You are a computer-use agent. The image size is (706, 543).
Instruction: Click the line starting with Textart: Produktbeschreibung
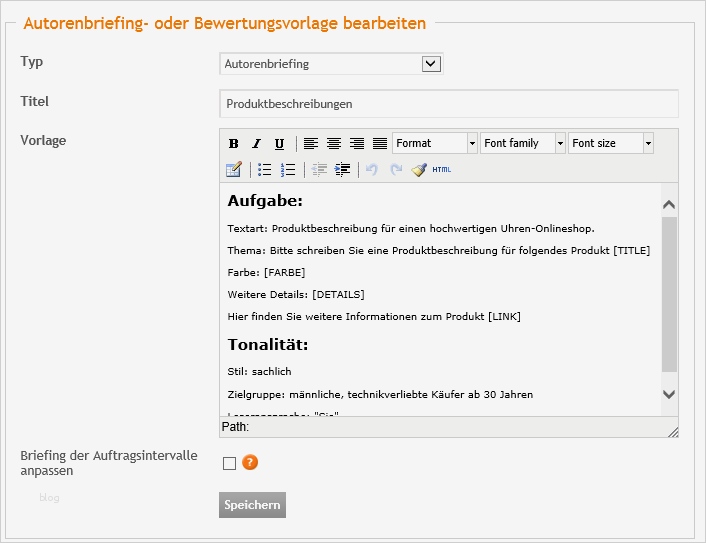(411, 229)
